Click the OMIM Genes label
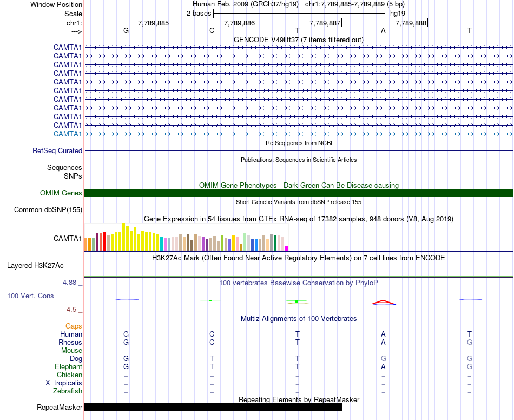This screenshot has height=420, width=514. [61, 193]
